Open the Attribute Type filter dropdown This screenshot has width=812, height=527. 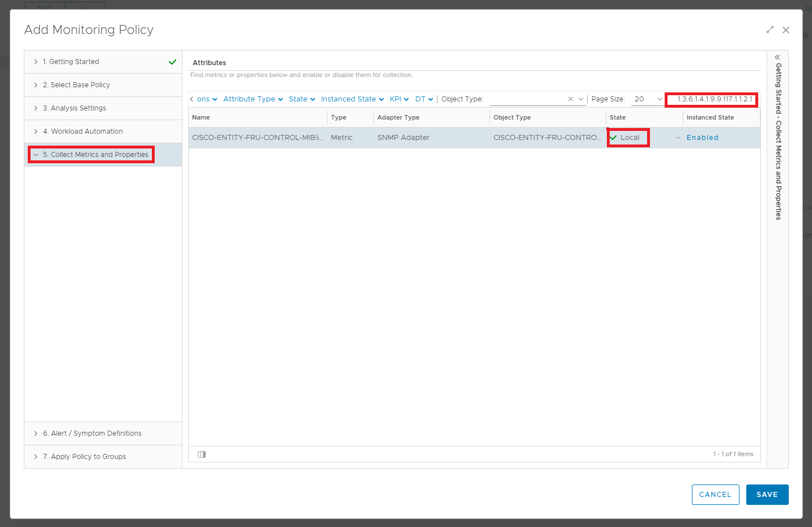point(253,99)
